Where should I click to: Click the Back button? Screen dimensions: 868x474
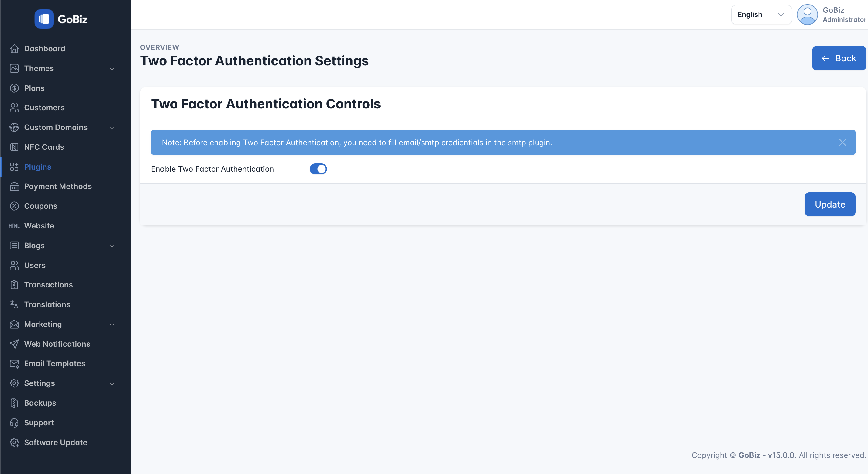pyautogui.click(x=839, y=58)
